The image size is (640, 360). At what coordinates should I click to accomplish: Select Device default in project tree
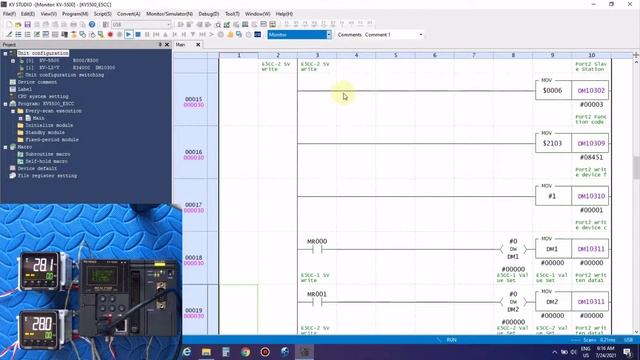click(37, 168)
